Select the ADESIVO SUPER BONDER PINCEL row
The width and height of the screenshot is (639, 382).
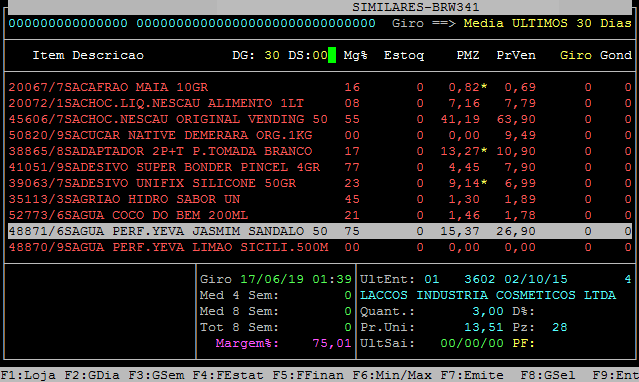pyautogui.click(x=320, y=167)
